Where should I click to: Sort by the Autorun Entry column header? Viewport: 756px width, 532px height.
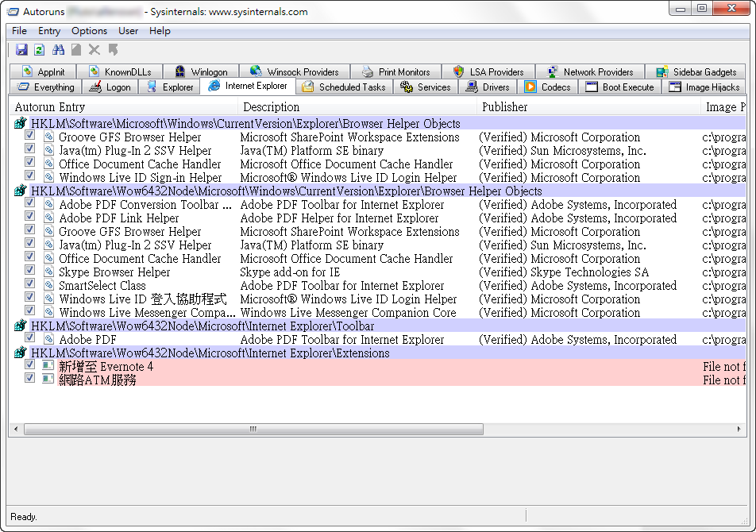click(123, 107)
